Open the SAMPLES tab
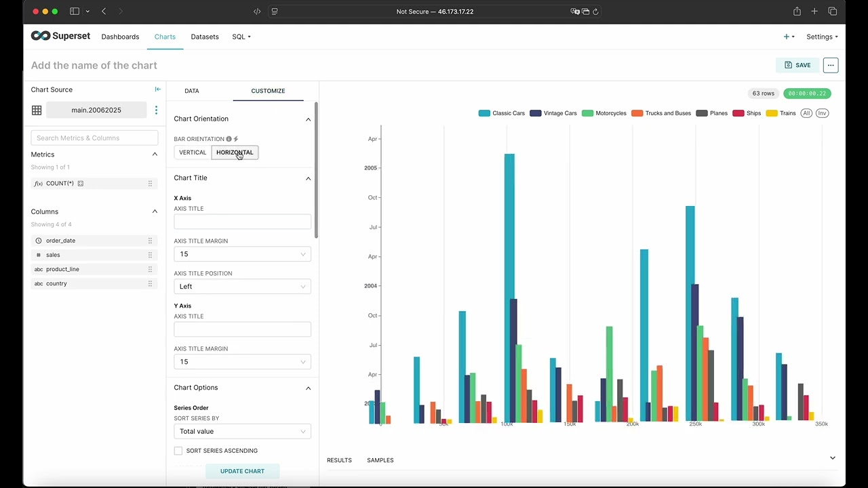This screenshot has height=488, width=868. pyautogui.click(x=380, y=460)
